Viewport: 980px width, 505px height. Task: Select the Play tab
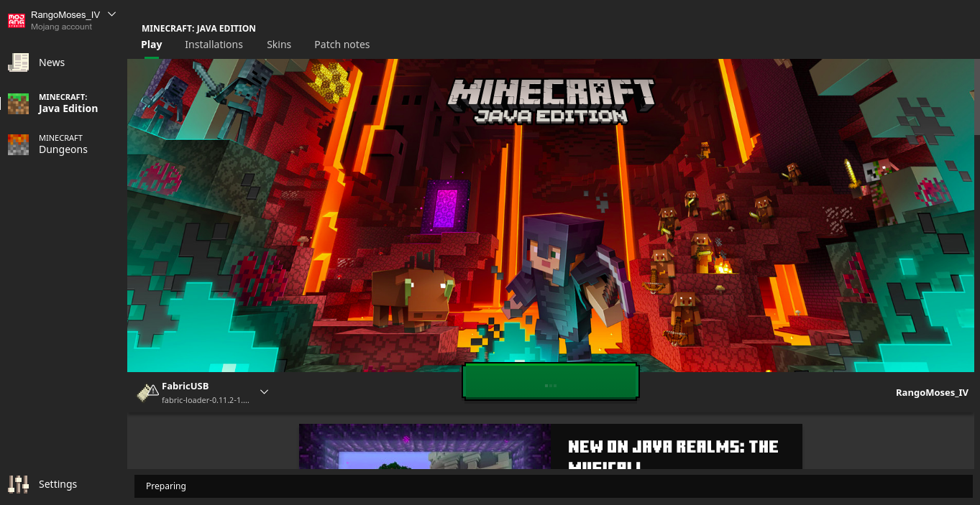151,45
